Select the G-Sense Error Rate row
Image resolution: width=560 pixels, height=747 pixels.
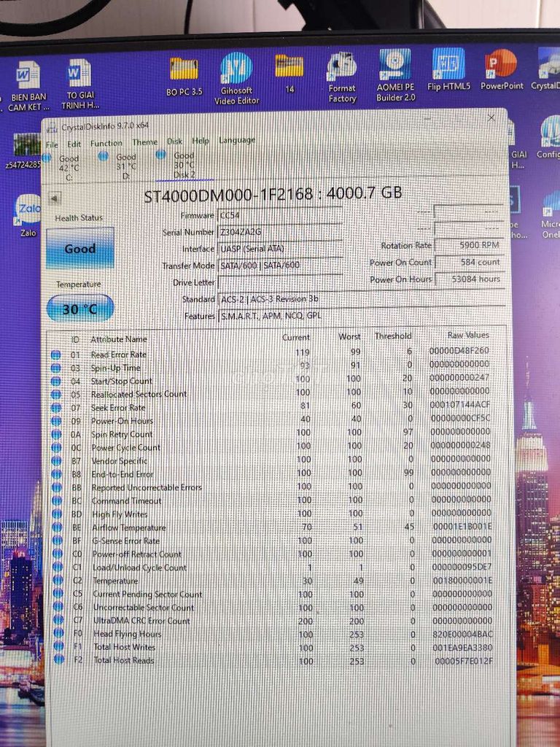(x=271, y=541)
